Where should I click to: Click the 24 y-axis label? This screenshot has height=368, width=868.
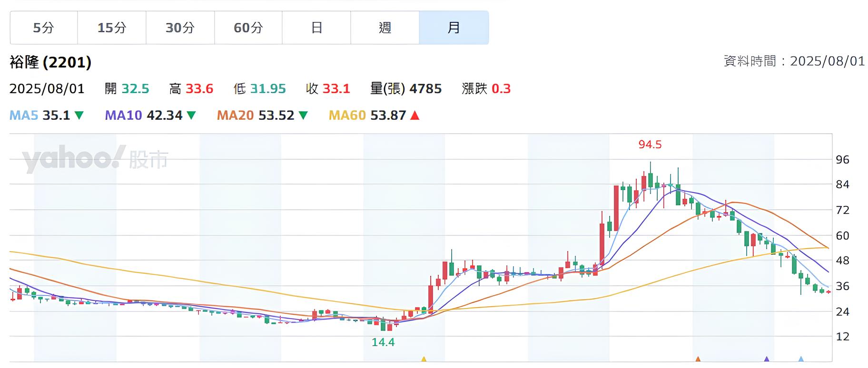[842, 312]
